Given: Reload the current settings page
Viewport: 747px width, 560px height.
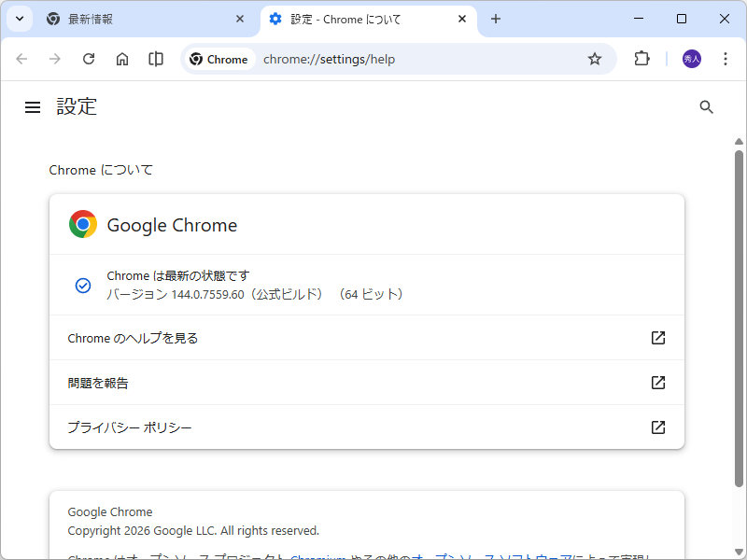Looking at the screenshot, I should [x=89, y=58].
